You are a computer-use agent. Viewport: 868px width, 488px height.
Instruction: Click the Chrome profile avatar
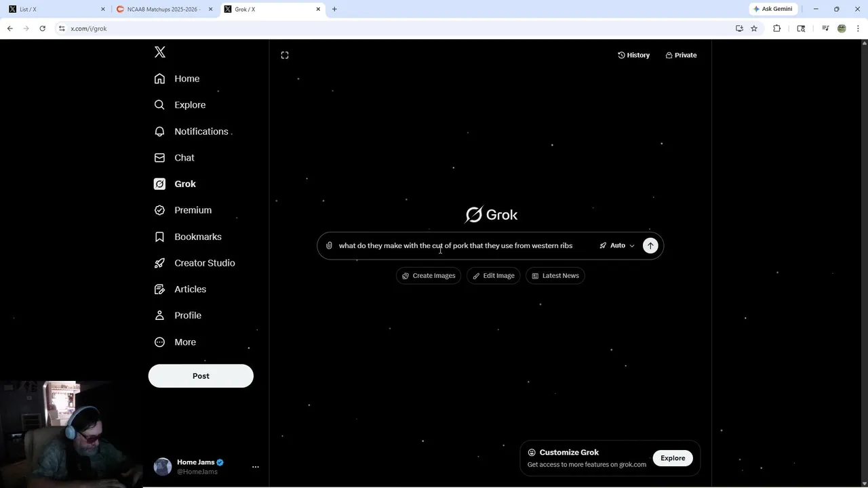tap(842, 28)
